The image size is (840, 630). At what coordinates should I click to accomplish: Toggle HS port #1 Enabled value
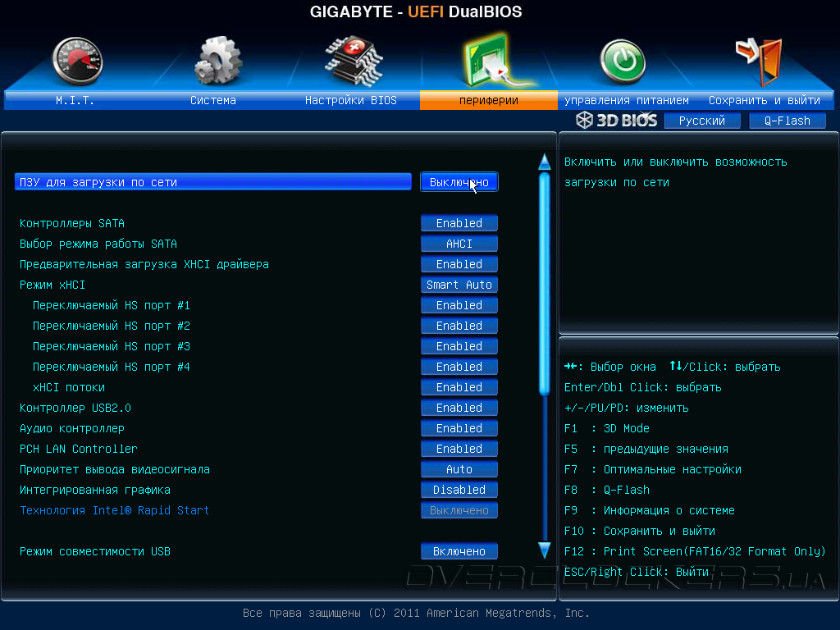click(x=459, y=305)
